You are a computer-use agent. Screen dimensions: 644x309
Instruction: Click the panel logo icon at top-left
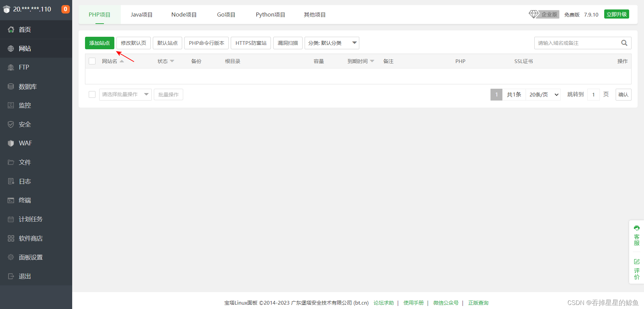[7, 9]
